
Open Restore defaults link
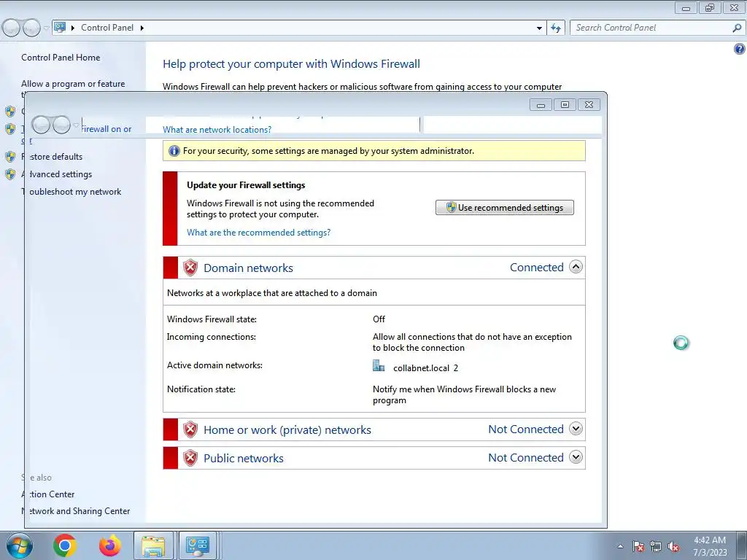(52, 157)
